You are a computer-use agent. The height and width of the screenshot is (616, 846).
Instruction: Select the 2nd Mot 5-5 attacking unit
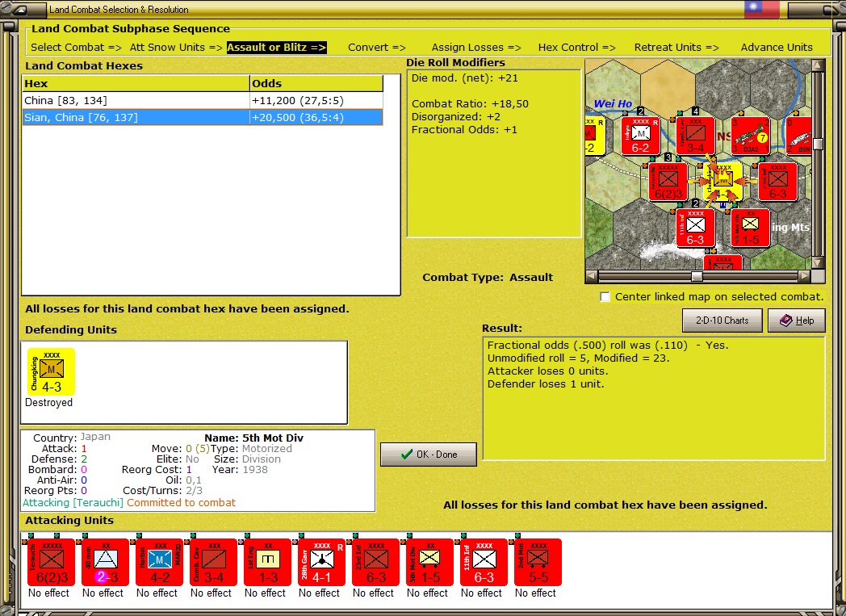click(x=538, y=562)
